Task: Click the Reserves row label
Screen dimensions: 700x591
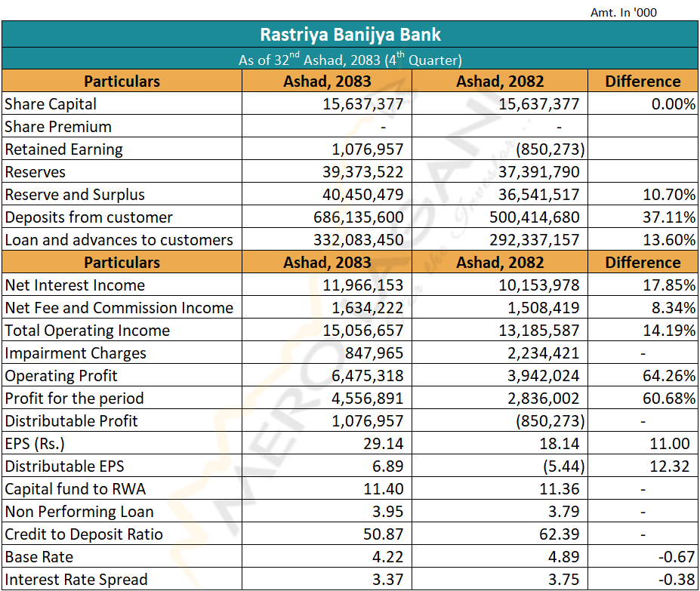Action: [35, 172]
